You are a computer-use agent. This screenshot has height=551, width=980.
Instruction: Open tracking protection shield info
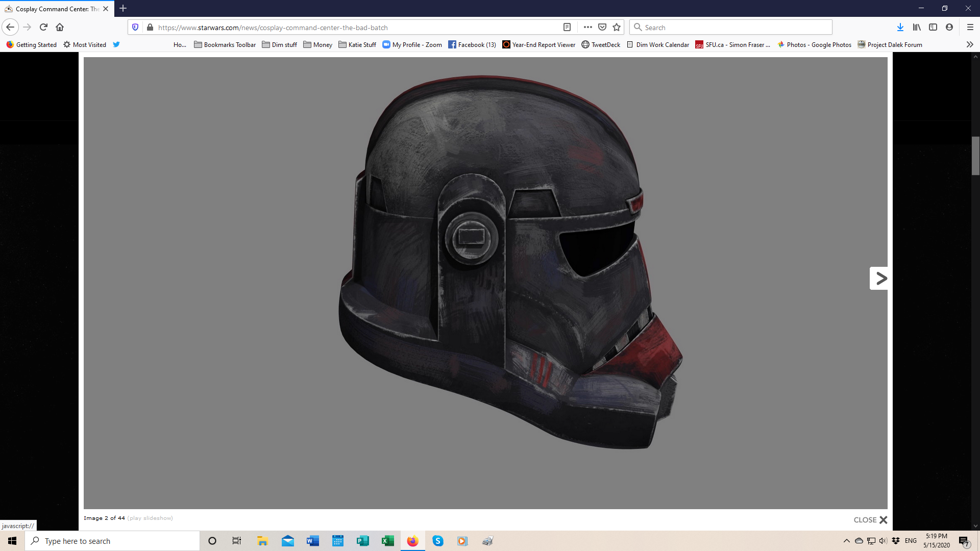pos(135,27)
